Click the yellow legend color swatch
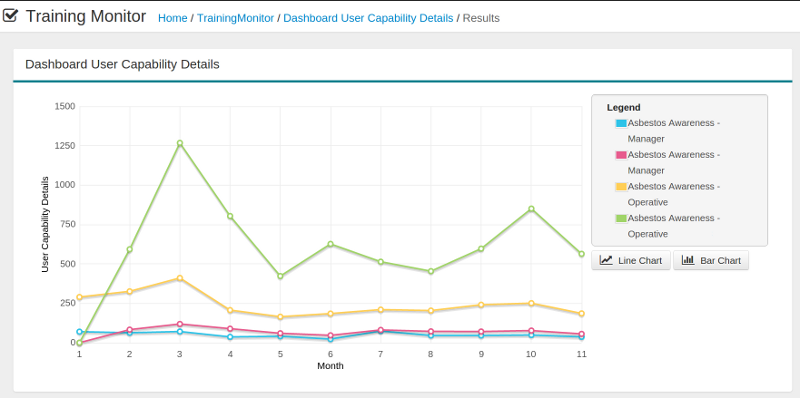This screenshot has height=398, width=800. click(621, 187)
